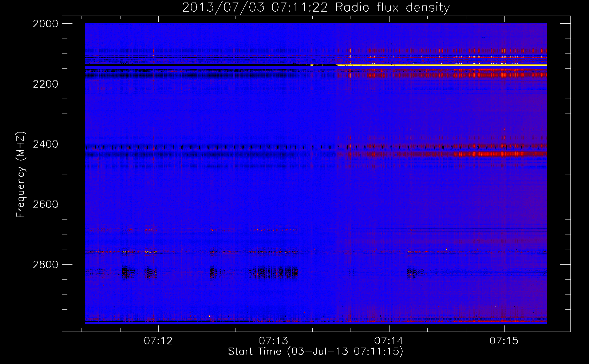This screenshot has width=589, height=364.
Task: Select the 2800 frequency tick label
Action: point(46,265)
